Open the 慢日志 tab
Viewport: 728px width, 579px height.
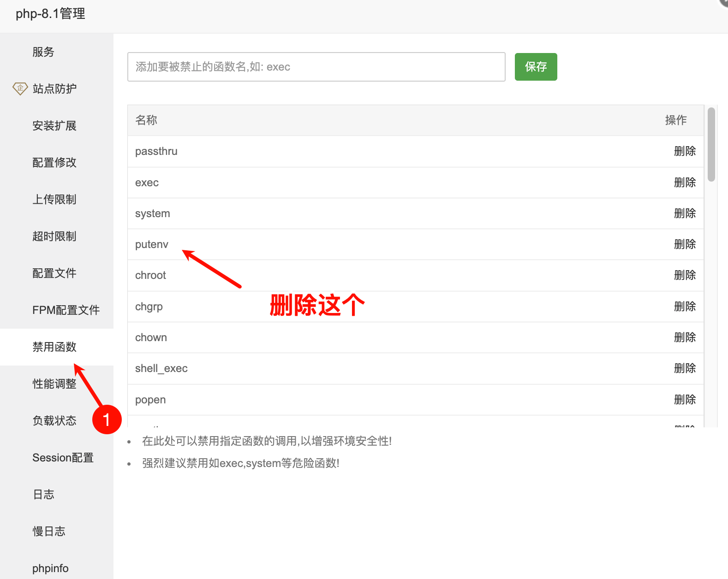[x=49, y=531]
